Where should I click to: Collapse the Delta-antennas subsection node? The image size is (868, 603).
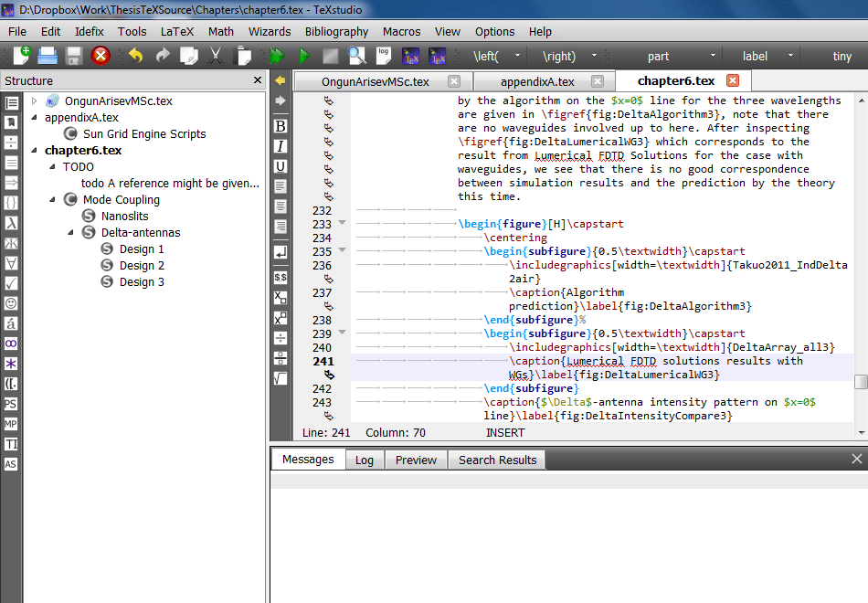click(71, 233)
